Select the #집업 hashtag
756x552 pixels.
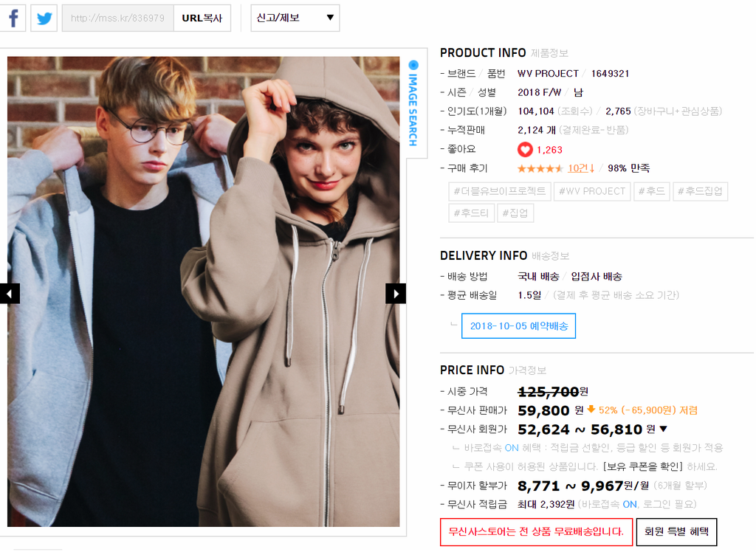pos(515,213)
